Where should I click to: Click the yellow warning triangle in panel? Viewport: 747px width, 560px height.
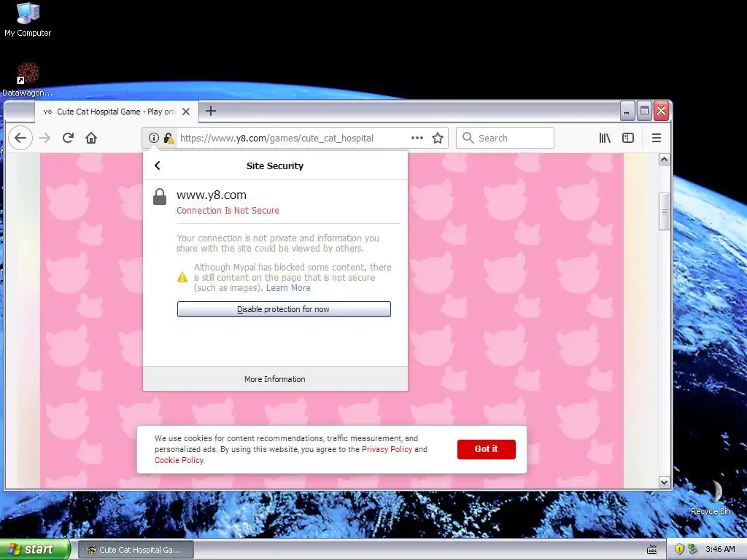(182, 277)
